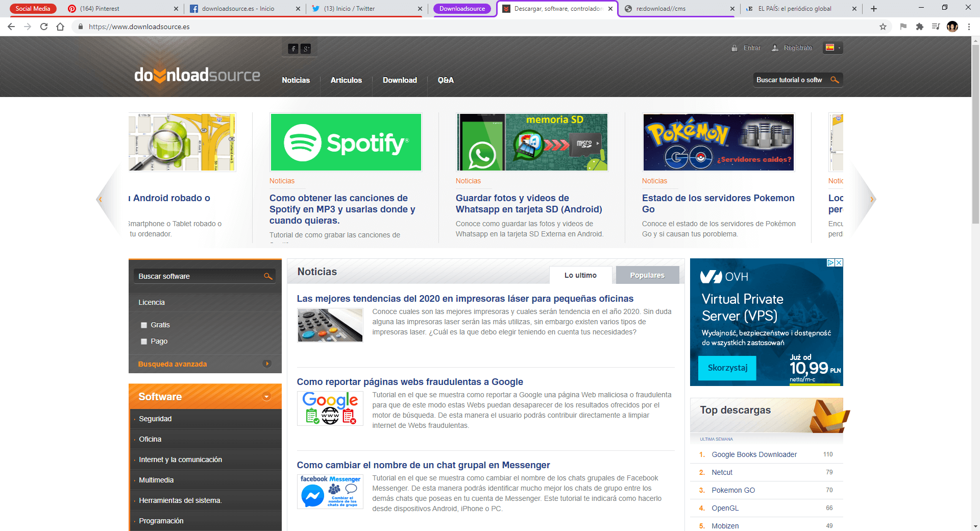Open OpenGL in top downloads
The width and height of the screenshot is (980, 531).
[x=725, y=508]
